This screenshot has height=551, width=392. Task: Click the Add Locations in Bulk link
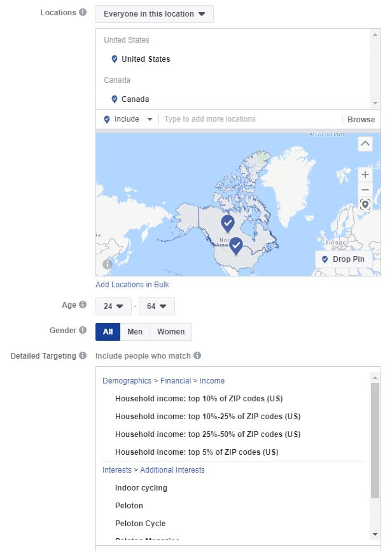point(132,285)
